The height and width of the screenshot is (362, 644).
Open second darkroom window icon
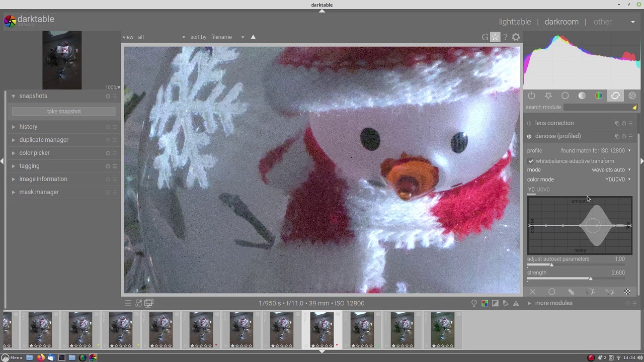pos(149,303)
